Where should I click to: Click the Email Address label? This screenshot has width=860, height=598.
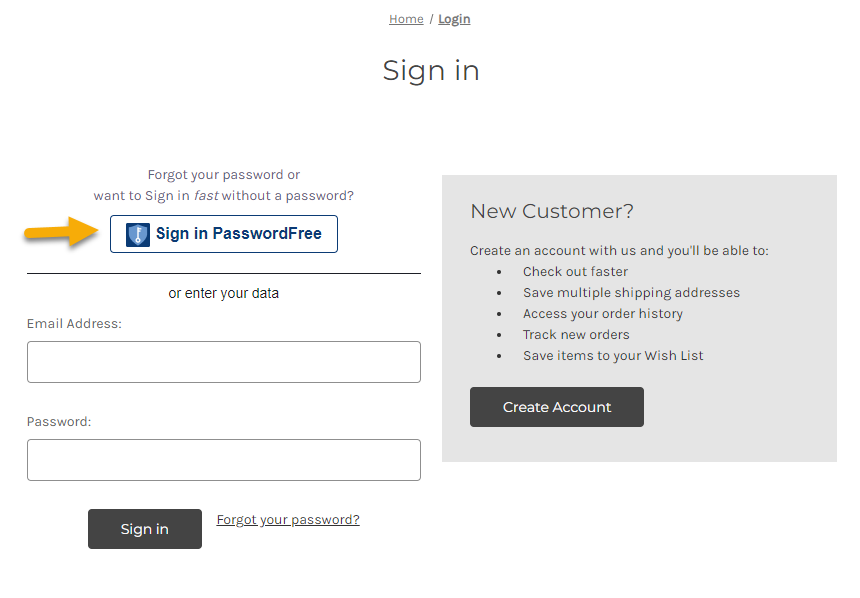tap(74, 324)
